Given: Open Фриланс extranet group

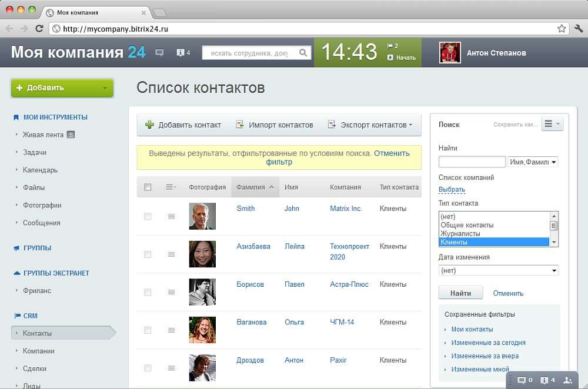Looking at the screenshot, I should coord(36,290).
